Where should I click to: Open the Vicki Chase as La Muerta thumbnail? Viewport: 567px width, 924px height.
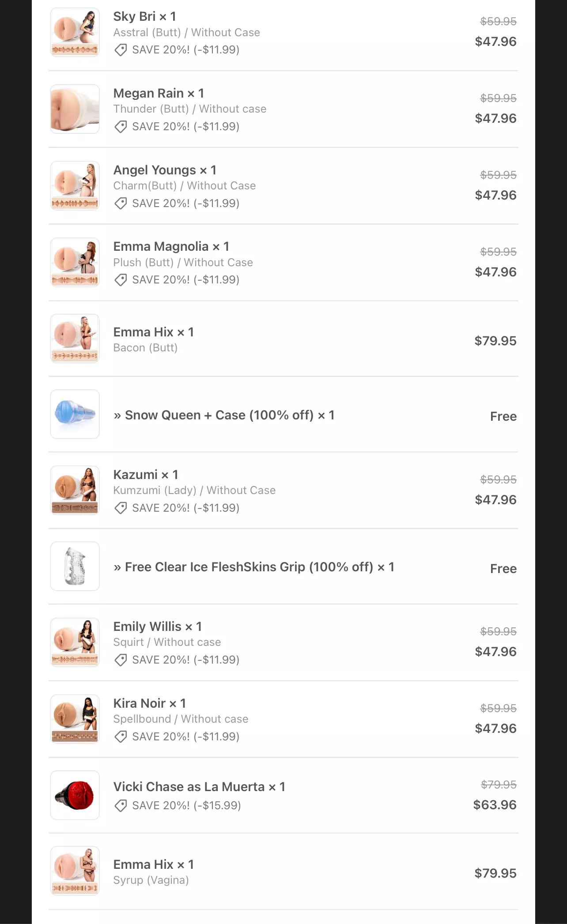75,795
